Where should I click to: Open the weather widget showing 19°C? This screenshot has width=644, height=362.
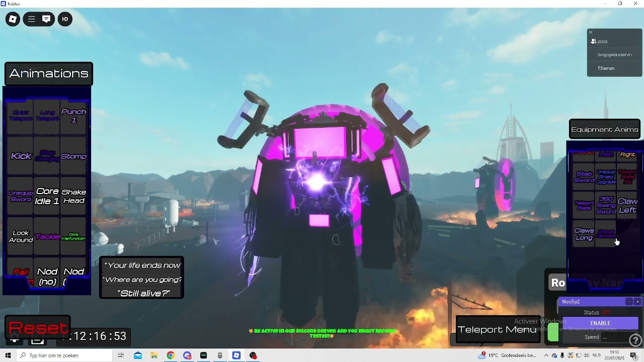507,355
